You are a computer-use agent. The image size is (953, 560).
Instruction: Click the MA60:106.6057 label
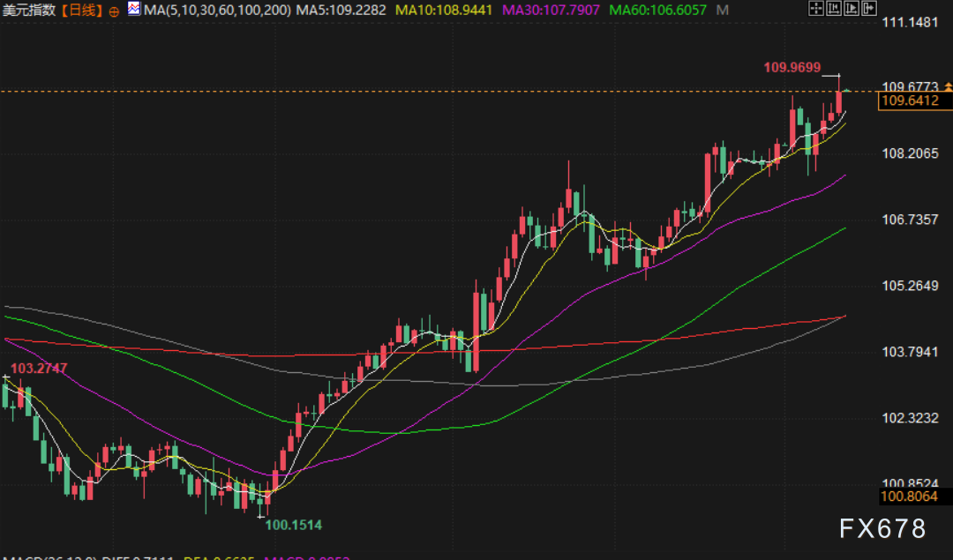click(658, 11)
